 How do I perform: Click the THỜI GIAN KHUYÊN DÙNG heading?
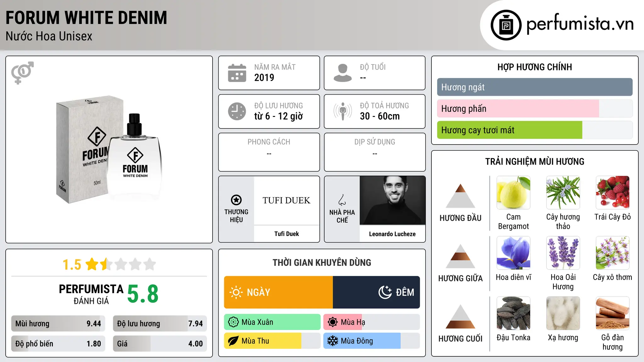[x=322, y=263]
